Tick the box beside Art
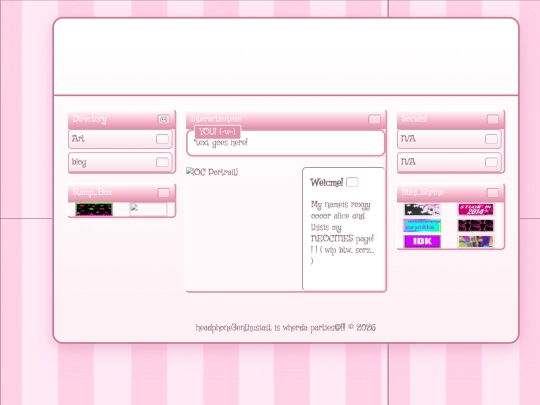This screenshot has width=540, height=405. tap(162, 139)
